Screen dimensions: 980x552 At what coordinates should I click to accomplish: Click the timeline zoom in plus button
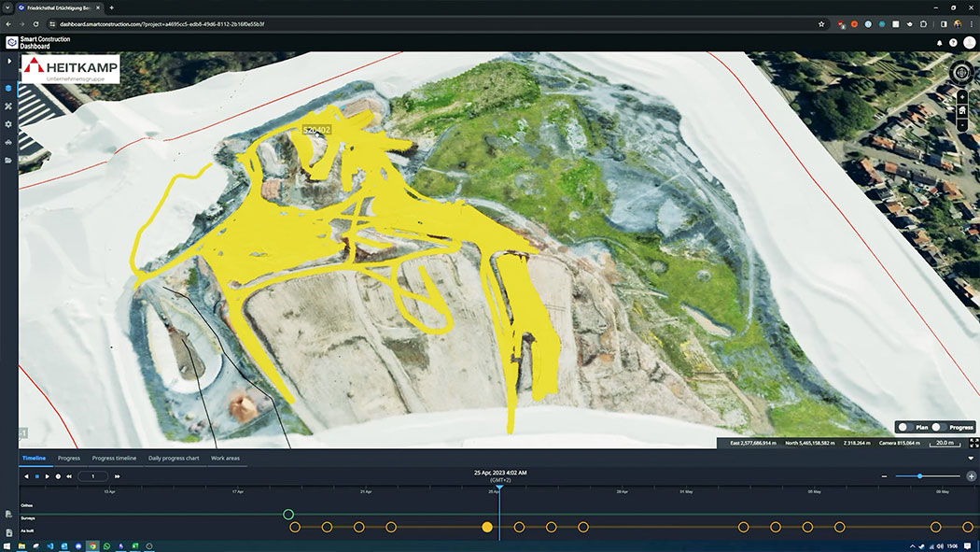[972, 476]
